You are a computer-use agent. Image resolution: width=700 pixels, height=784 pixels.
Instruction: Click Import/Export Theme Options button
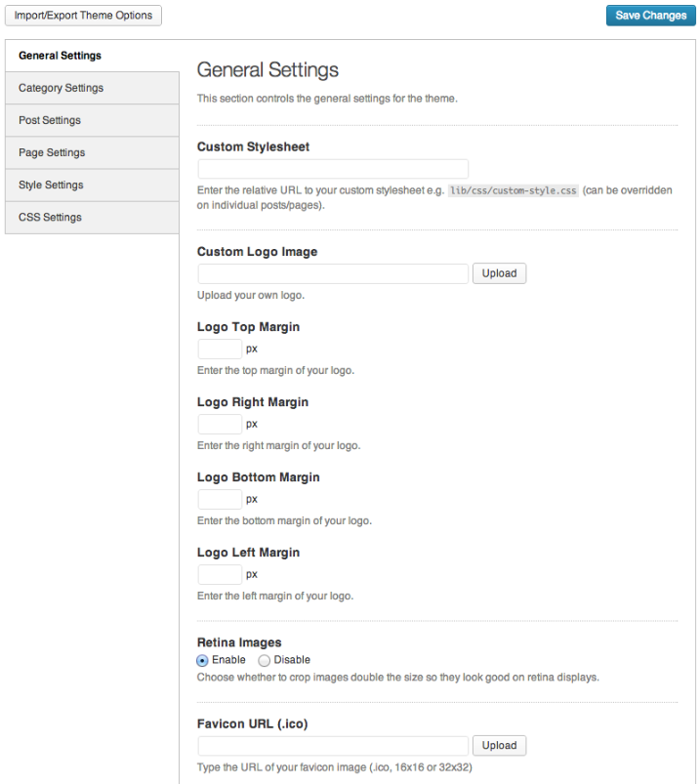83,16
